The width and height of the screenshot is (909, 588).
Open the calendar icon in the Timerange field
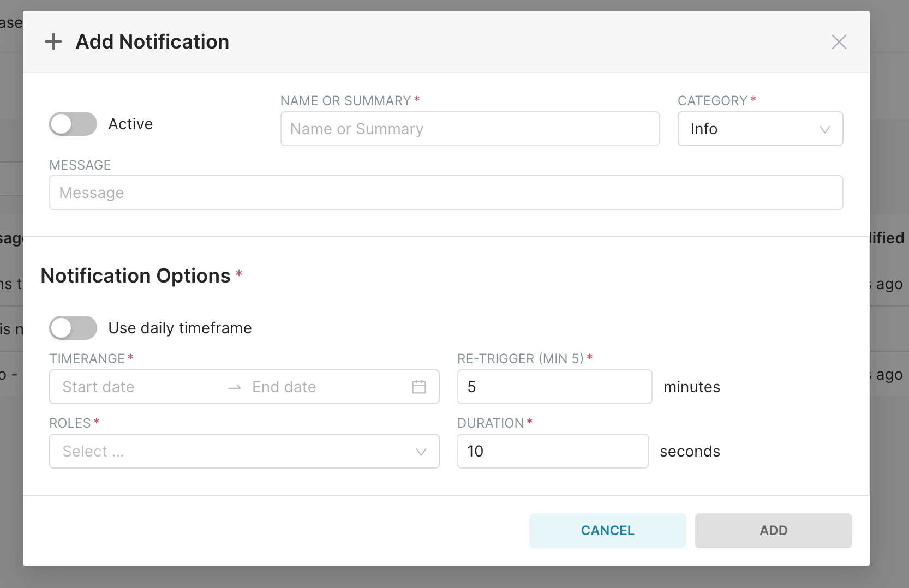pos(419,387)
